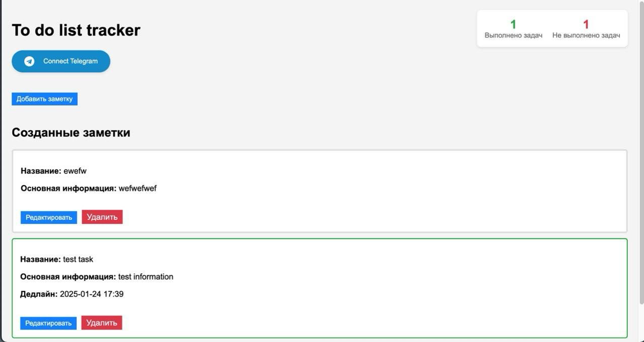Click the Созданные заметки heading
This screenshot has width=644, height=342.
(x=71, y=132)
